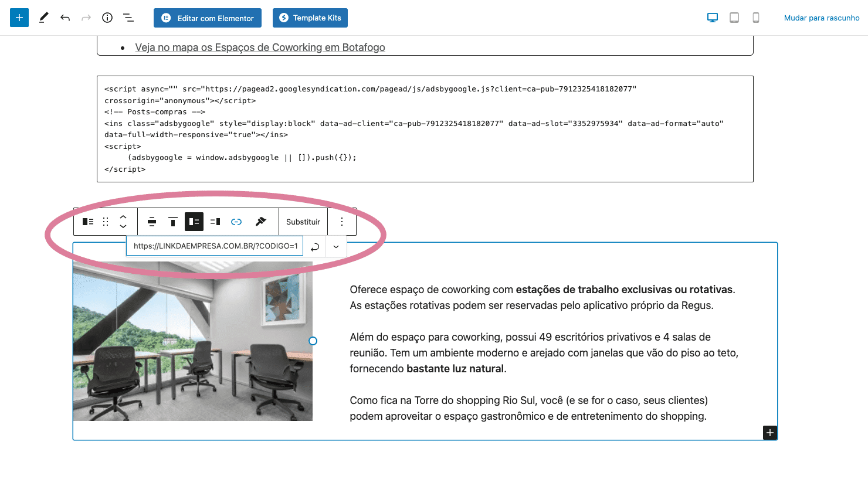Change vertical alignment to top
The width and height of the screenshot is (868, 479).
[x=173, y=222]
